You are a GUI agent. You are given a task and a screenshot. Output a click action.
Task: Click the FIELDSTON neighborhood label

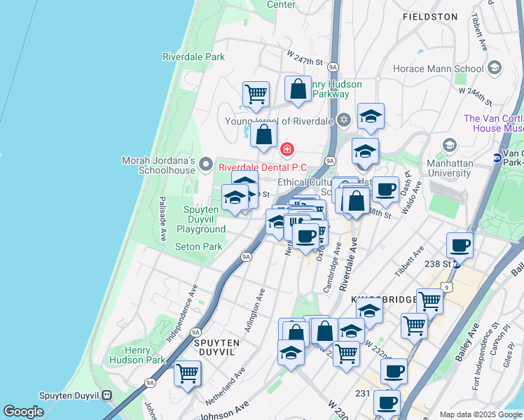430,17
